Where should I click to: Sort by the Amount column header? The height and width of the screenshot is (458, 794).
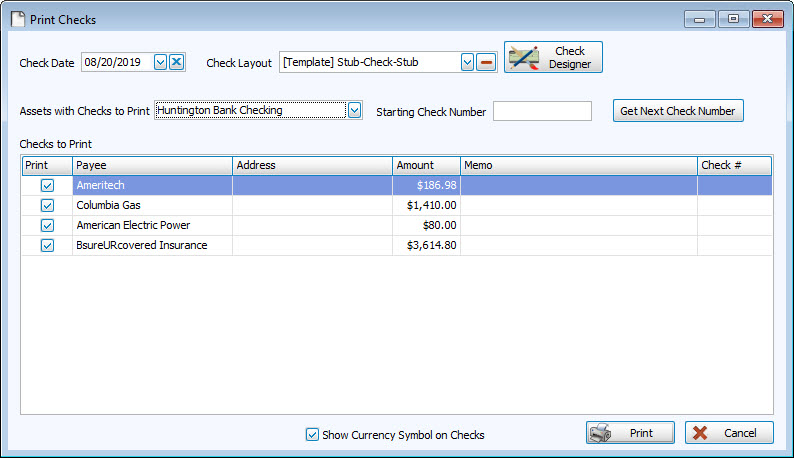coord(426,165)
